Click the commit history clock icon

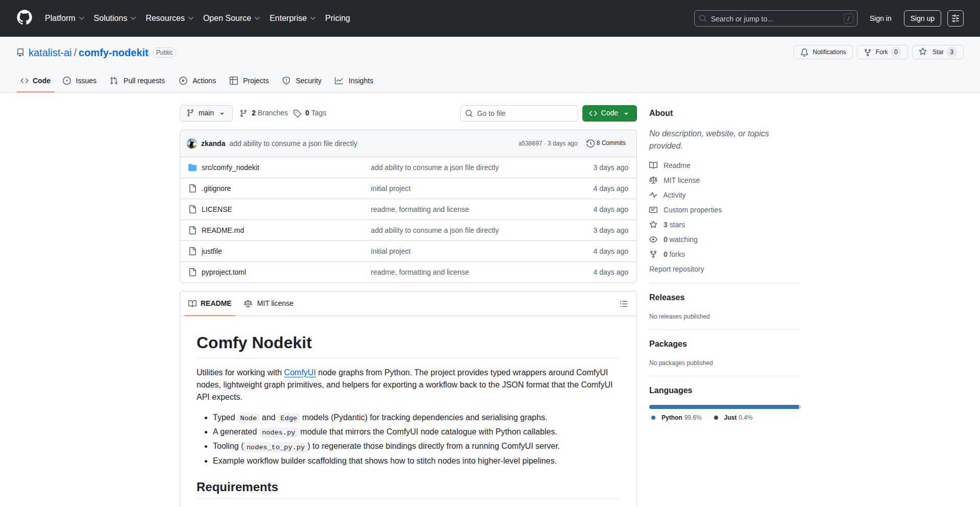591,143
